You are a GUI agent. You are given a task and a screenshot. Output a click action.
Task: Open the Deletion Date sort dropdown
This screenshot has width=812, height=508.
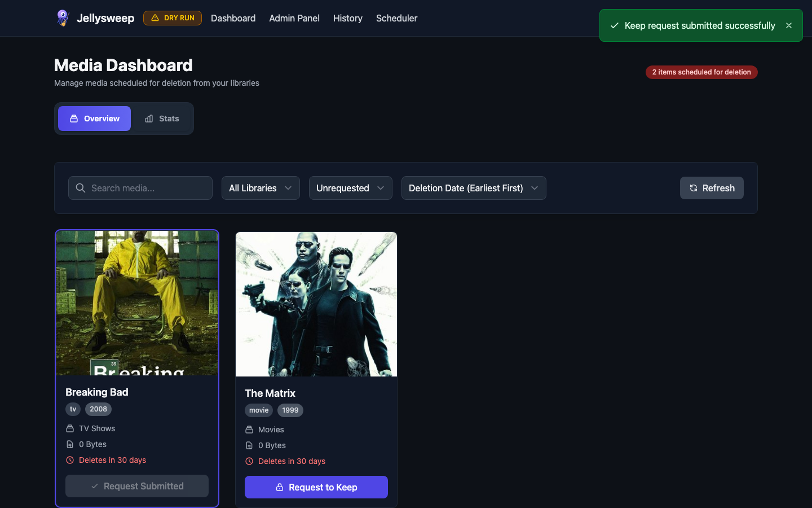point(474,188)
